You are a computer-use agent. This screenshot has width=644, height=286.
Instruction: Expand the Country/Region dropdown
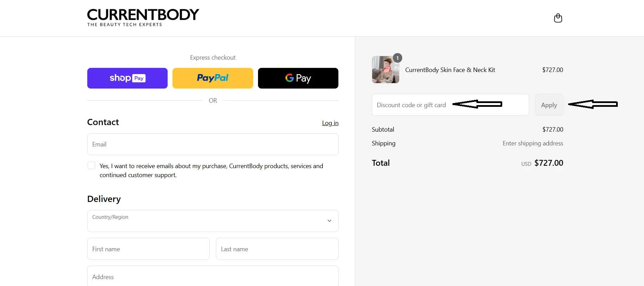tap(213, 221)
